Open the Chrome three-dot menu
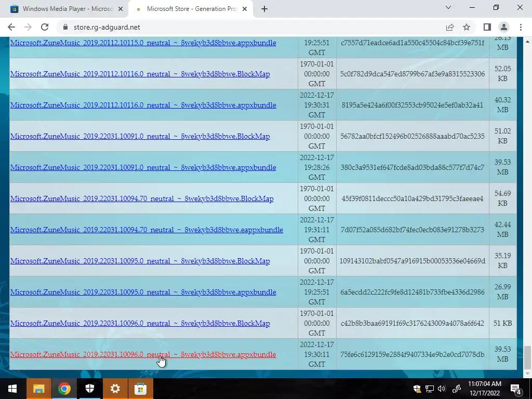Screen dimensions: 532x399 coord(521,27)
